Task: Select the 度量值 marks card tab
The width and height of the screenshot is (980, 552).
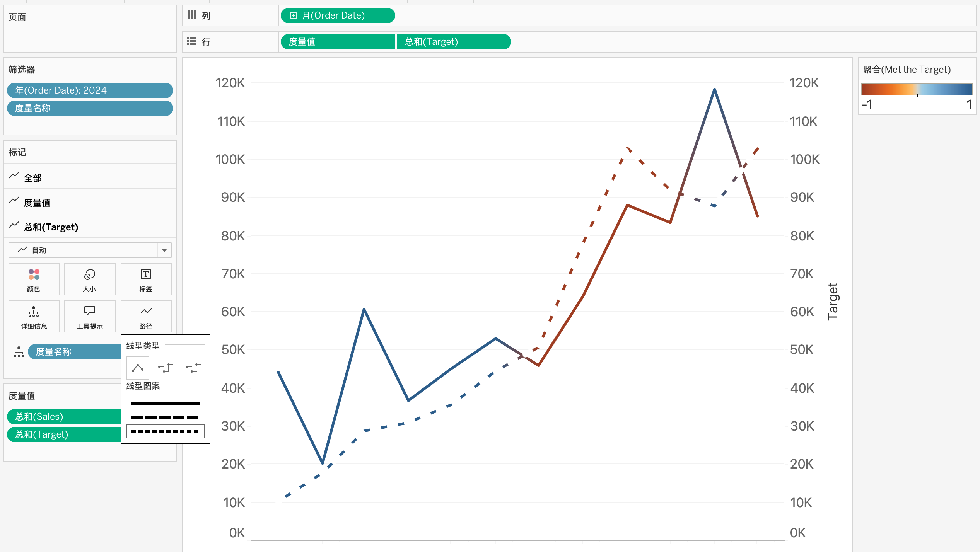Action: tap(37, 203)
